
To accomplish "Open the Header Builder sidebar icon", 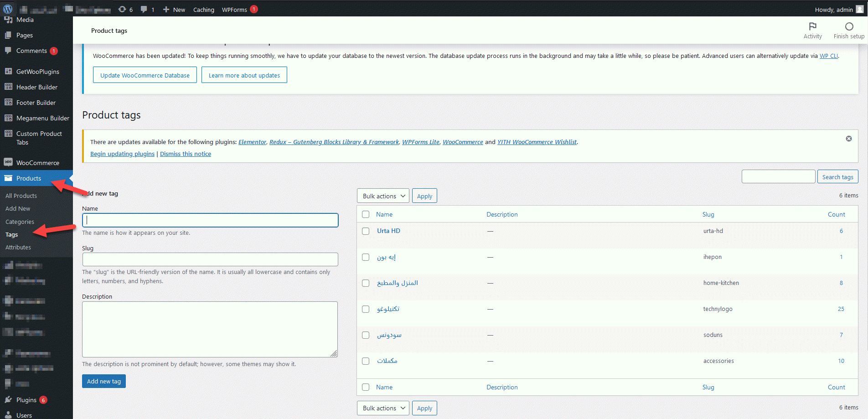I will pyautogui.click(x=8, y=87).
